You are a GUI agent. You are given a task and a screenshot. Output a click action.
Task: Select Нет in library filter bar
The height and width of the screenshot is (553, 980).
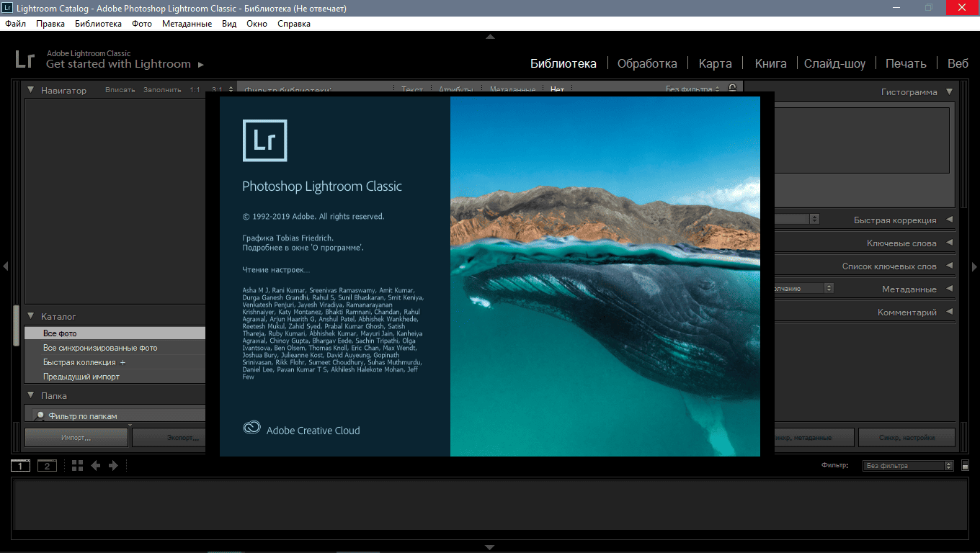point(557,90)
